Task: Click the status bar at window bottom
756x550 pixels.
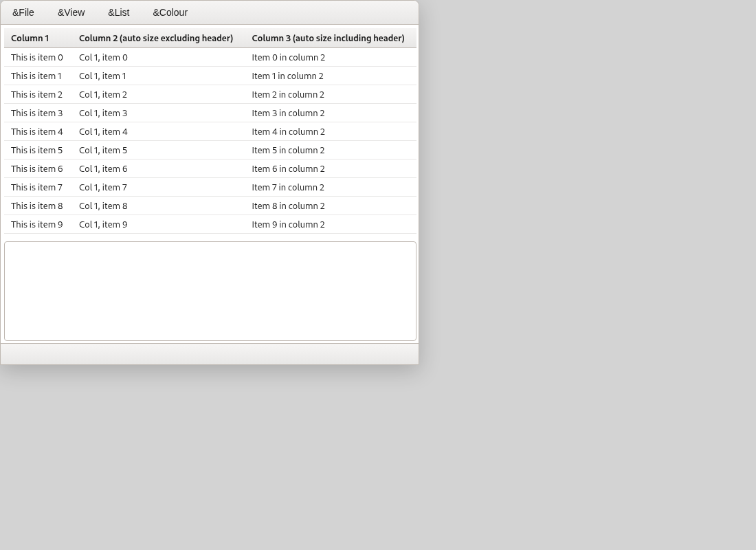Action: [210, 354]
